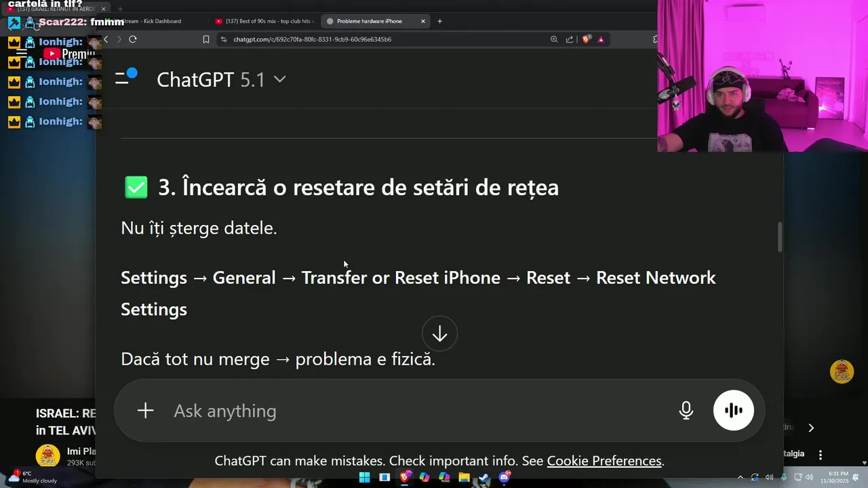
Task: Launch voice mode with the waveform button
Action: (733, 411)
